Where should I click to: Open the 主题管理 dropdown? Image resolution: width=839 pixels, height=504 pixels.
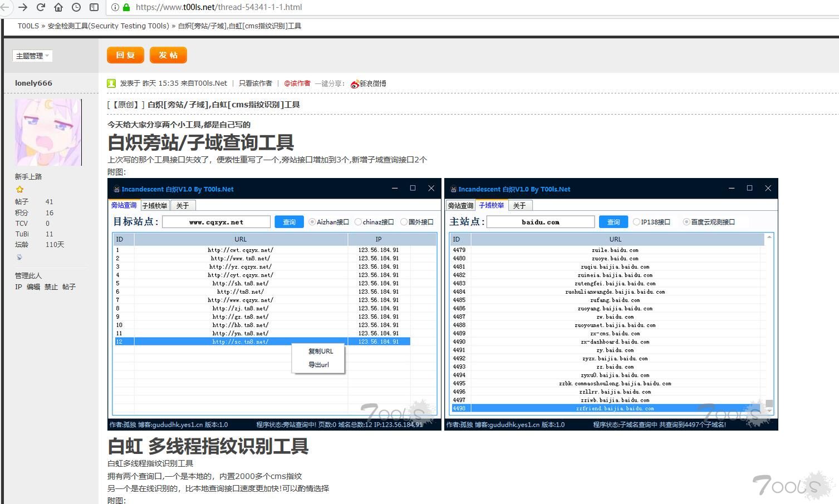(x=32, y=56)
